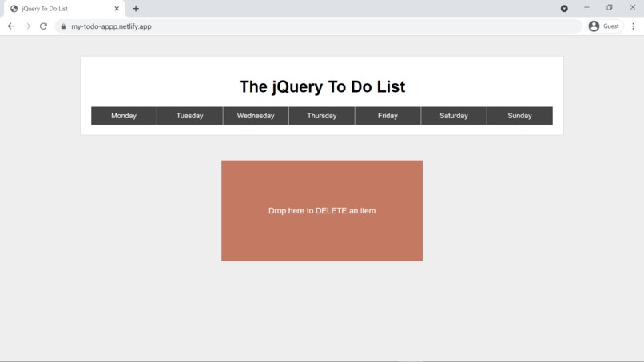Click the tab search dropdown icon
The image size is (644, 362).
click(564, 9)
